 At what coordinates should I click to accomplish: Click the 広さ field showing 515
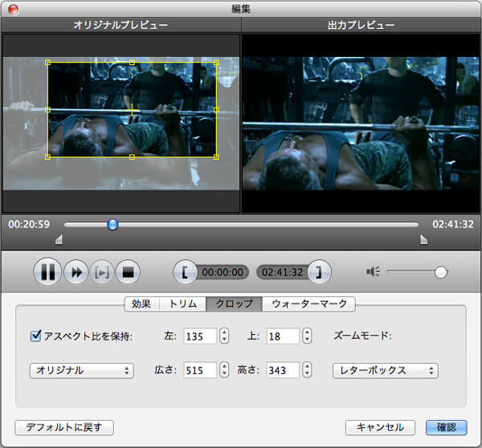coord(200,370)
